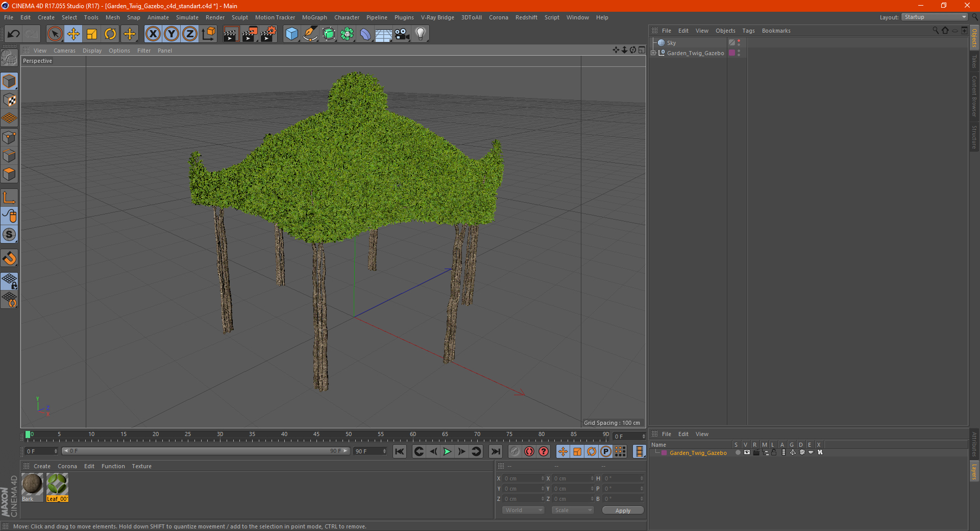Click the record active objects button
The height and width of the screenshot is (531, 980).
[514, 451]
